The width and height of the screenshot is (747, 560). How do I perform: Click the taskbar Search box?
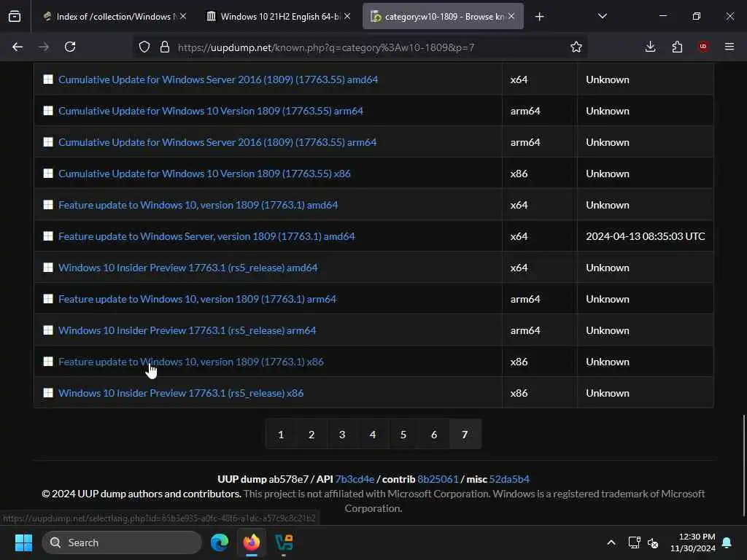(122, 542)
